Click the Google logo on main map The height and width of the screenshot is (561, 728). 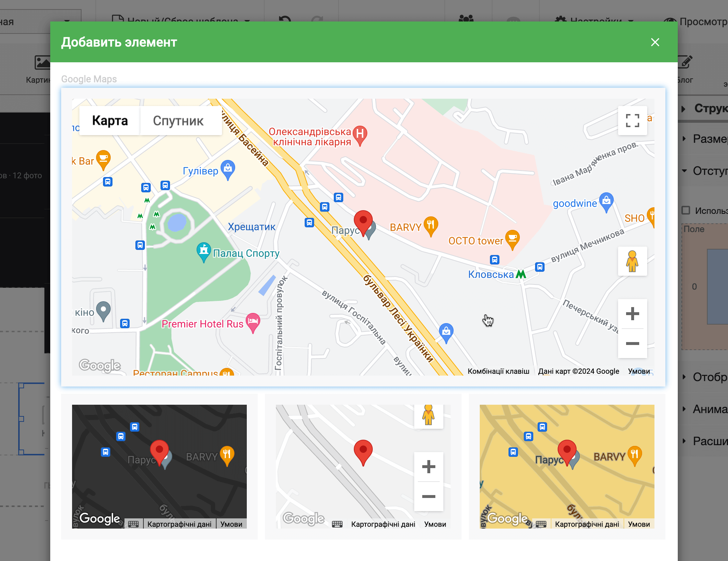click(x=100, y=365)
